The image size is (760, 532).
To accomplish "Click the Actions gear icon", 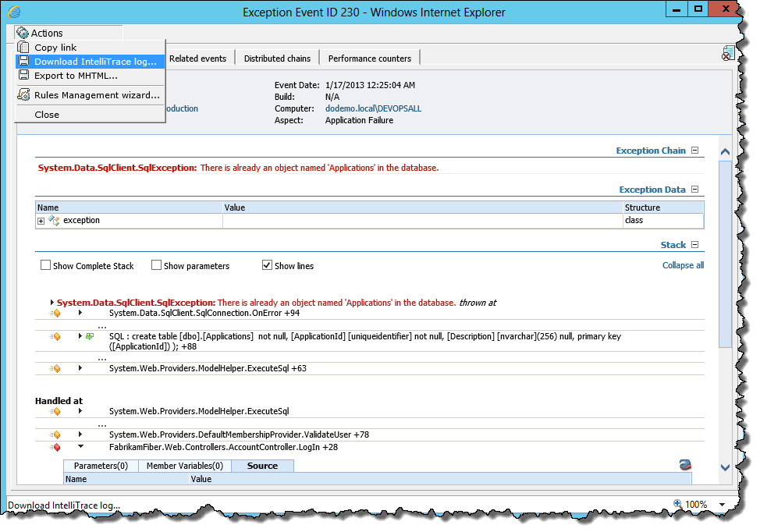I will coord(23,33).
